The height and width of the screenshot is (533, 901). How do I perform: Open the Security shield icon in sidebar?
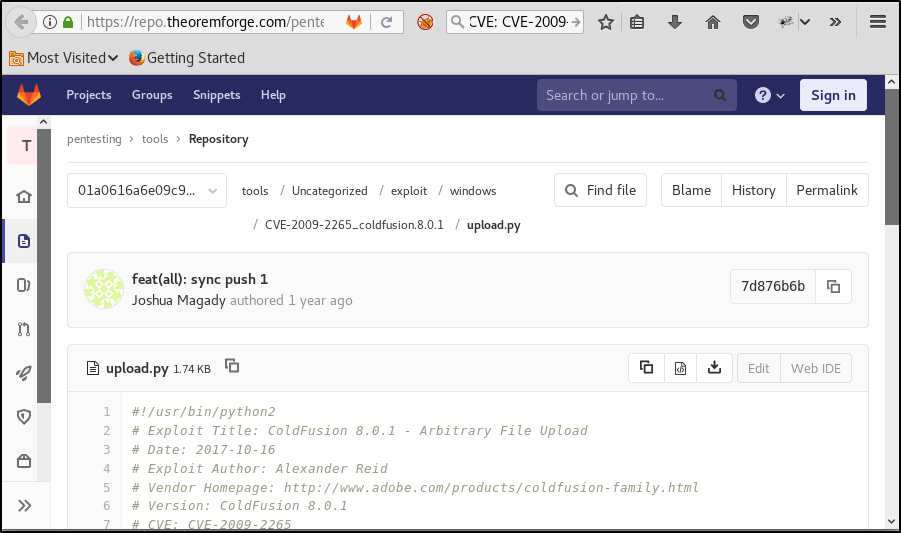24,417
